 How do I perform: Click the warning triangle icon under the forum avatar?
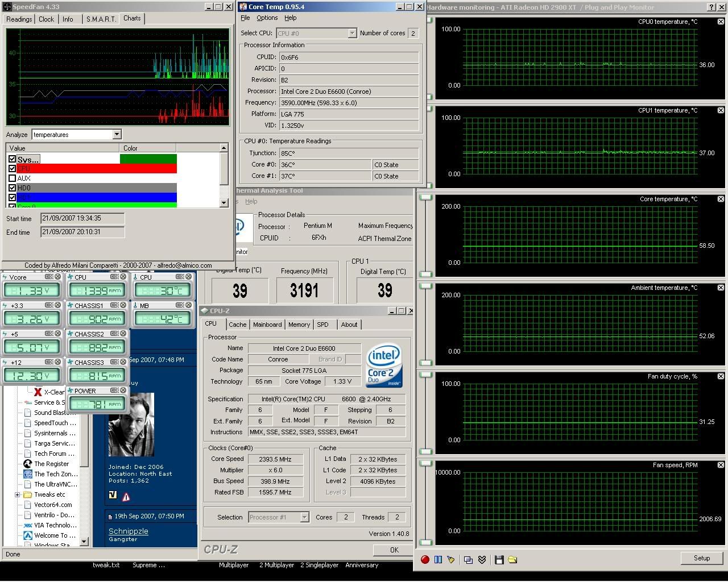coord(126,496)
